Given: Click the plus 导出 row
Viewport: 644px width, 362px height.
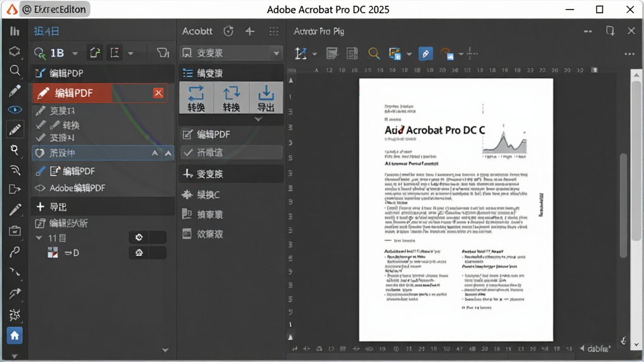Looking at the screenshot, I should [103, 207].
